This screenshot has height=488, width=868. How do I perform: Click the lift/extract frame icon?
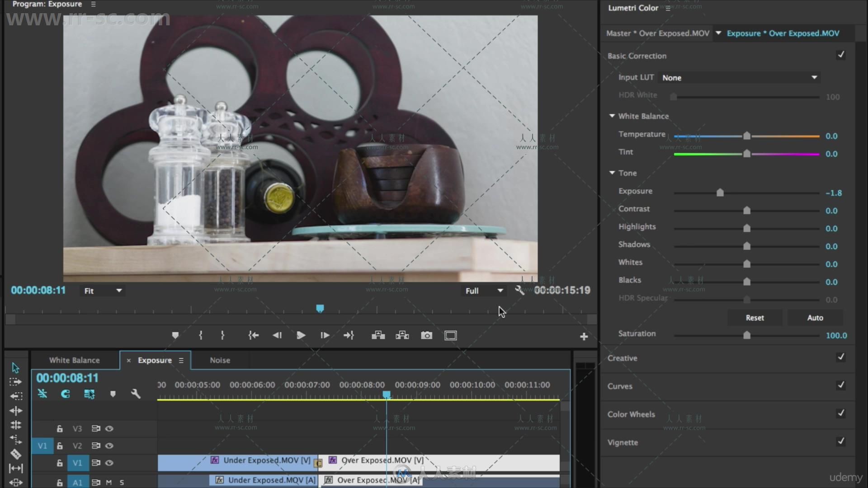[378, 335]
